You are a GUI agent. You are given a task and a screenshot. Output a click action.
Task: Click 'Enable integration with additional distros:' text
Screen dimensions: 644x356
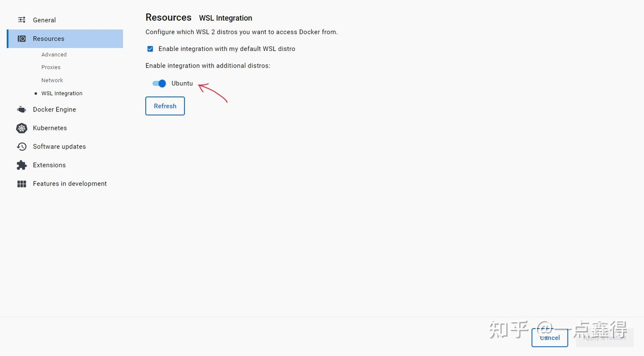tap(208, 66)
